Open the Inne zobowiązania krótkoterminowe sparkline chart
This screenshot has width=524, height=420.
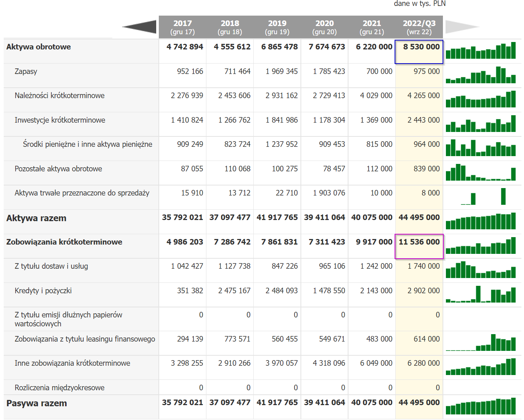tap(481, 366)
